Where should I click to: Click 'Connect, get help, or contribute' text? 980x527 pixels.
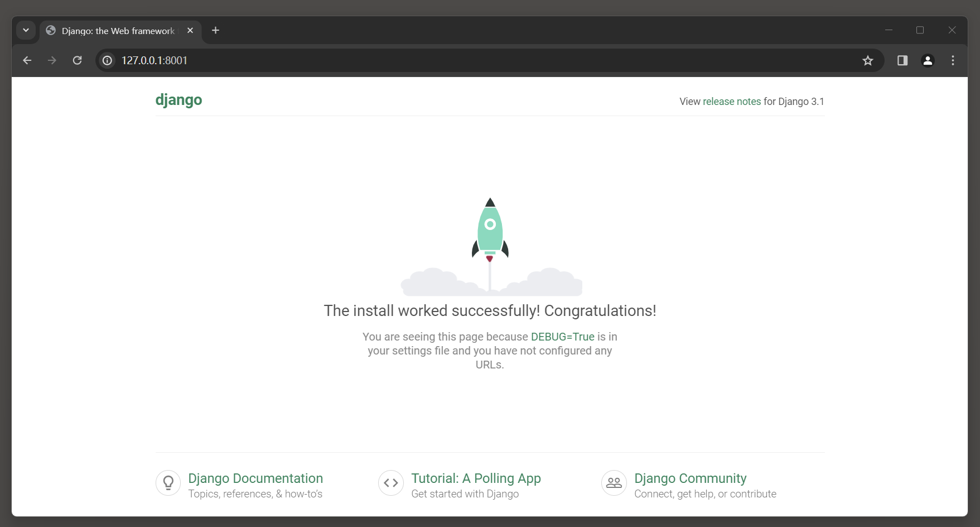click(706, 494)
